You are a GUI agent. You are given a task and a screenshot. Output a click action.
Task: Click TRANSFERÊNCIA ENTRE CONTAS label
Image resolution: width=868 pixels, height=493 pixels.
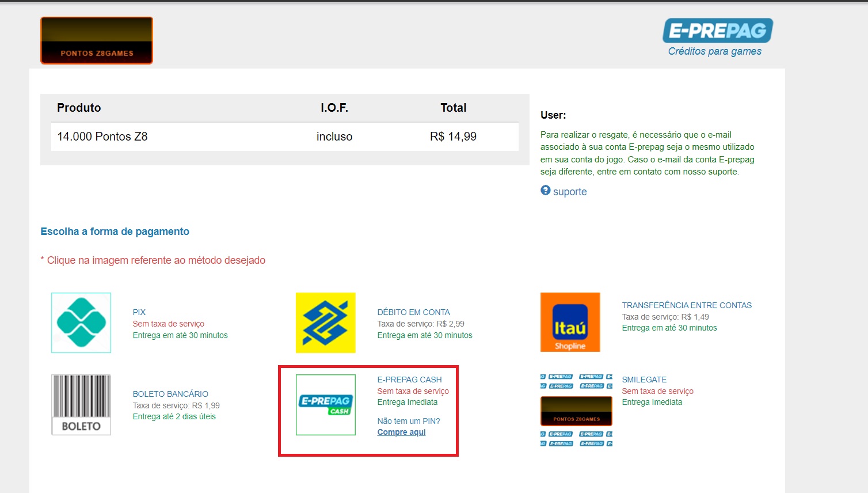687,305
